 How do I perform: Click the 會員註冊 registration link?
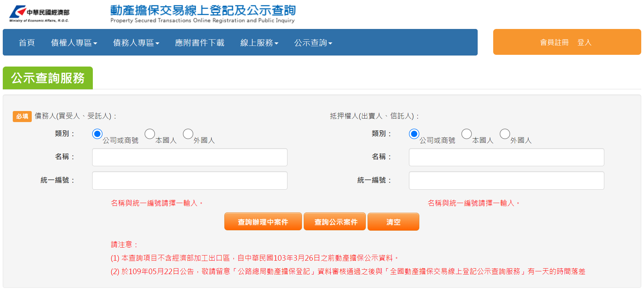[554, 42]
